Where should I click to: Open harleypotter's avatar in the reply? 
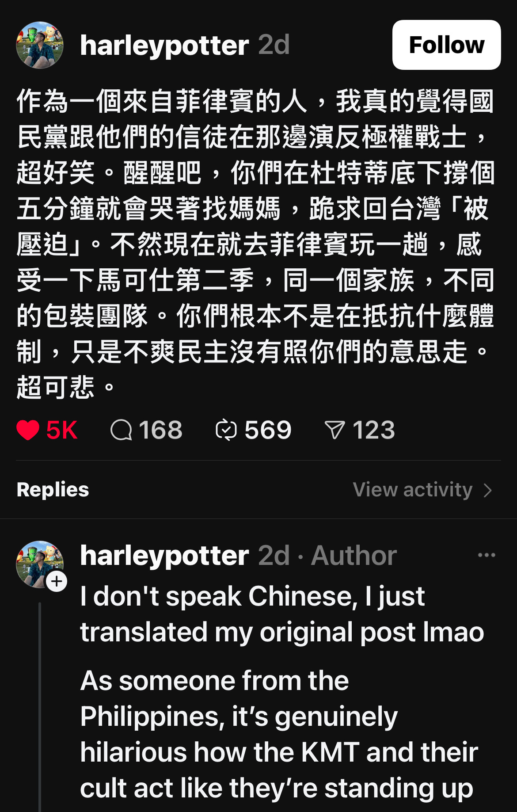click(40, 564)
